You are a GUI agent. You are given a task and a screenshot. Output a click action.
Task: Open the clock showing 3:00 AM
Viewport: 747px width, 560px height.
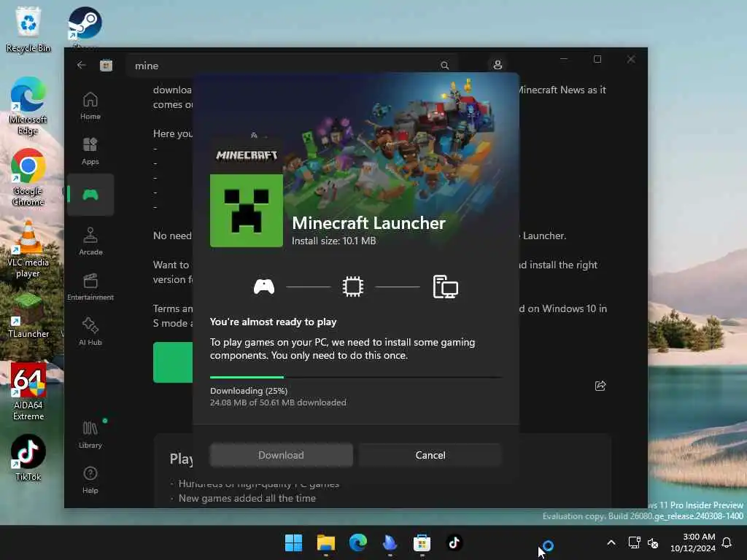[x=693, y=542]
